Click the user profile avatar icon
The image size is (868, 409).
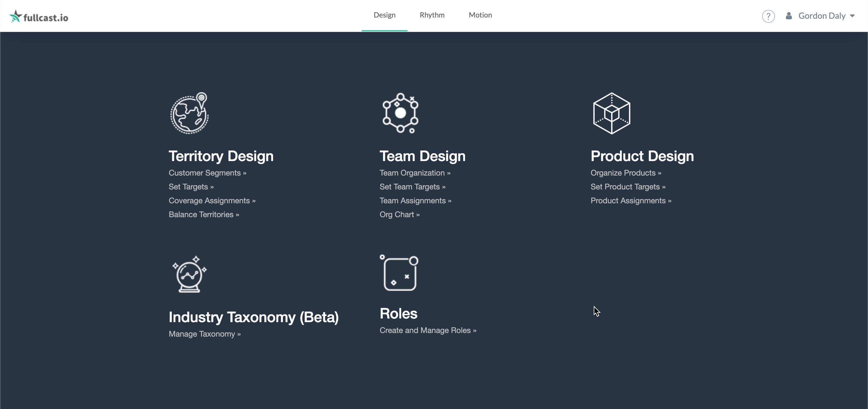click(789, 16)
